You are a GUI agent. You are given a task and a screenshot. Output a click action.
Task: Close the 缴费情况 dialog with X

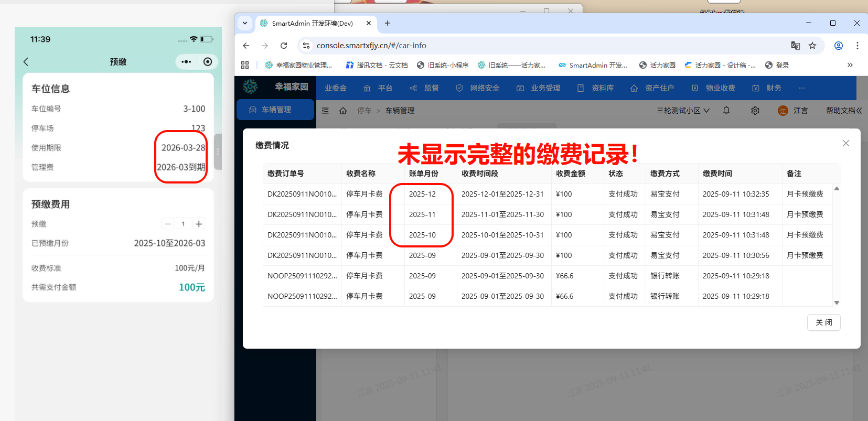tap(846, 143)
